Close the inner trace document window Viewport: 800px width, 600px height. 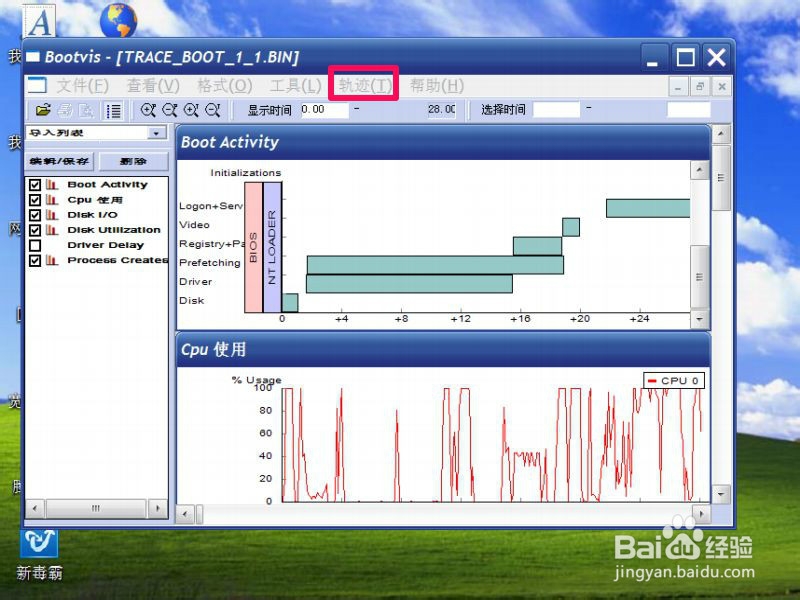click(x=722, y=87)
